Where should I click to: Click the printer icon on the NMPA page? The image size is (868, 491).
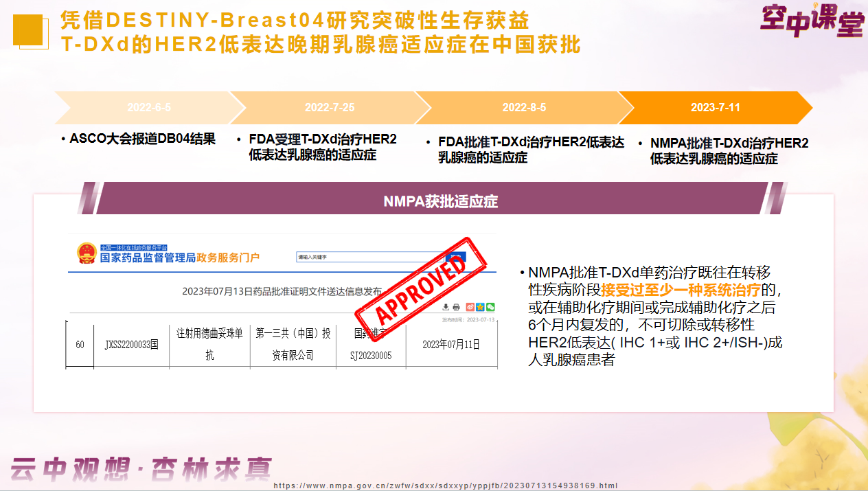click(x=457, y=307)
